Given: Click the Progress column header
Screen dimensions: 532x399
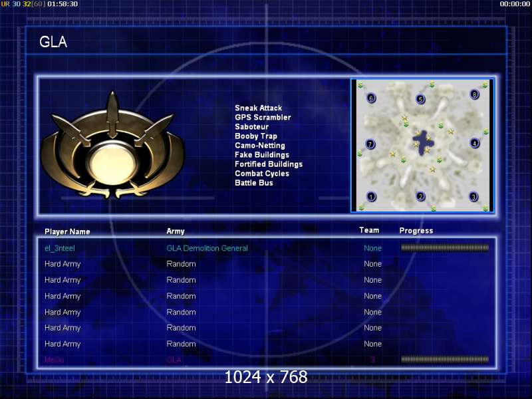Looking at the screenshot, I should click(x=416, y=231).
